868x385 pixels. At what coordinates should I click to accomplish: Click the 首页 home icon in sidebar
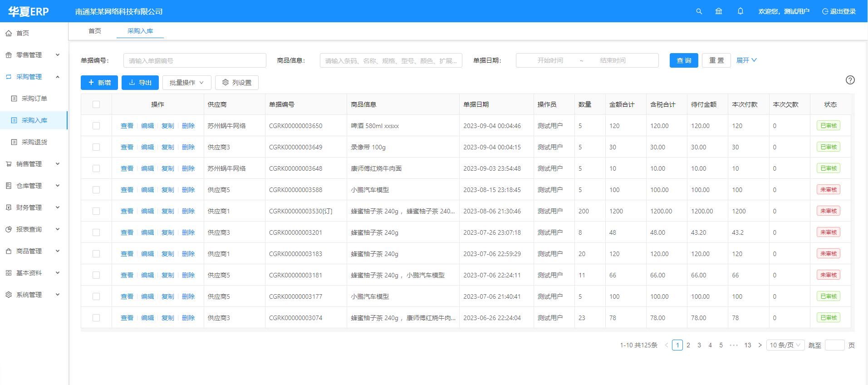(x=9, y=33)
